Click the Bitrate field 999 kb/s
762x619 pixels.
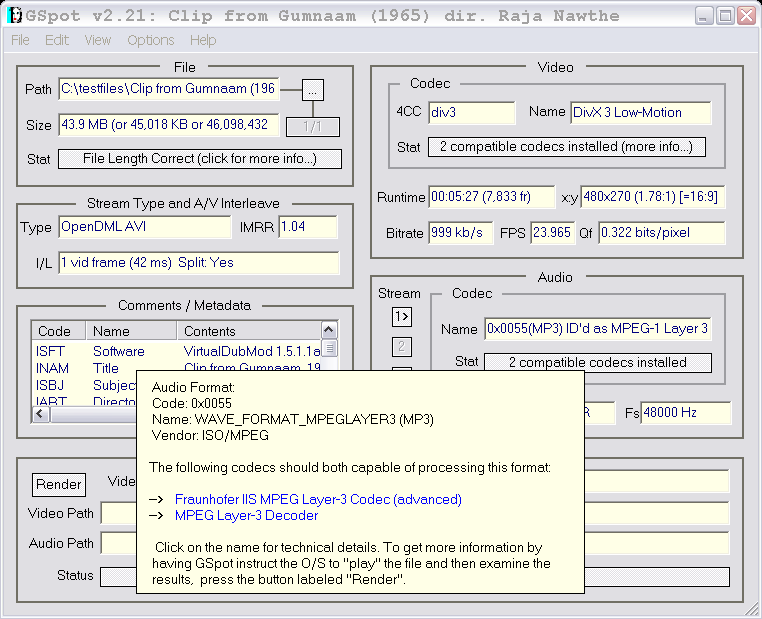click(x=461, y=233)
